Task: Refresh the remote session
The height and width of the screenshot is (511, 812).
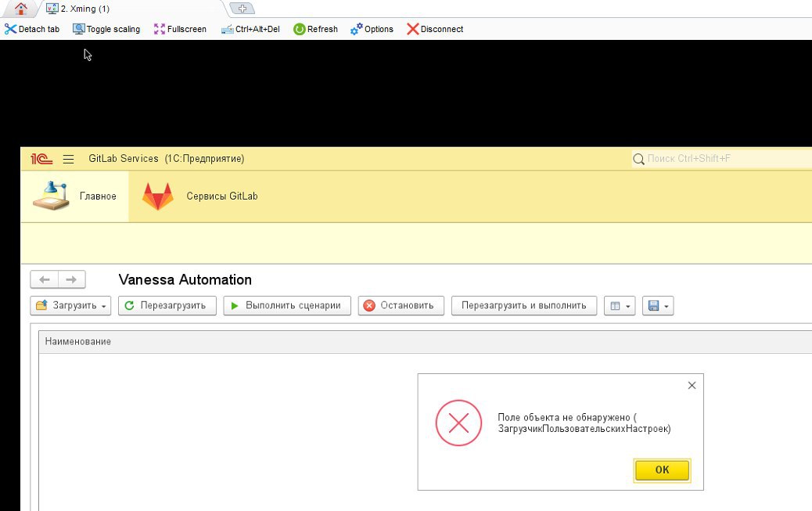Action: (x=315, y=29)
